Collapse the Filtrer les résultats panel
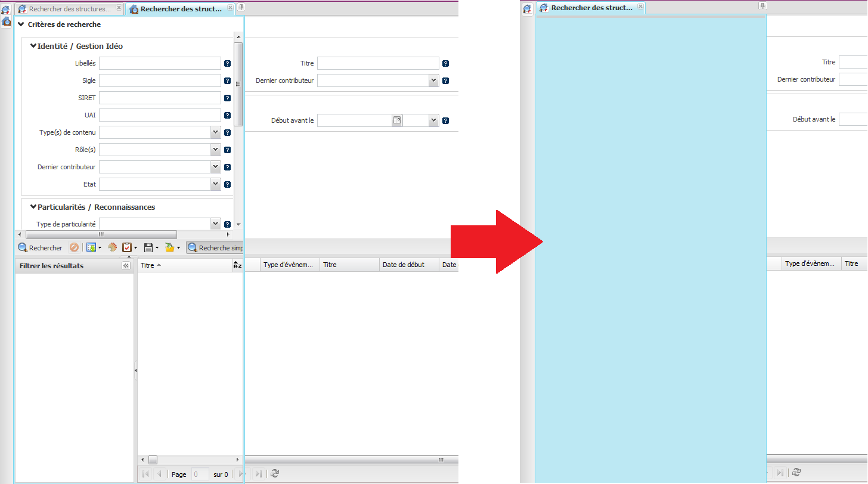The width and height of the screenshot is (868, 484). (x=126, y=266)
